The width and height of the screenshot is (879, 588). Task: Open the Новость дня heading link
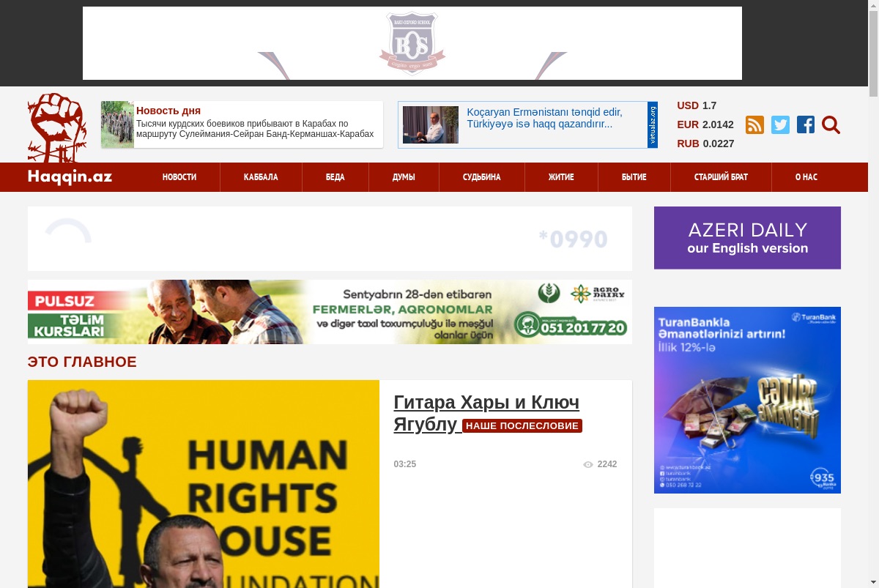click(x=168, y=111)
